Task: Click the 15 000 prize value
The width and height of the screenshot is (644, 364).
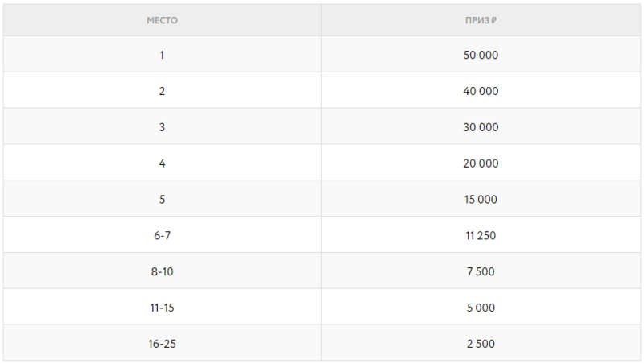Action: point(481,200)
